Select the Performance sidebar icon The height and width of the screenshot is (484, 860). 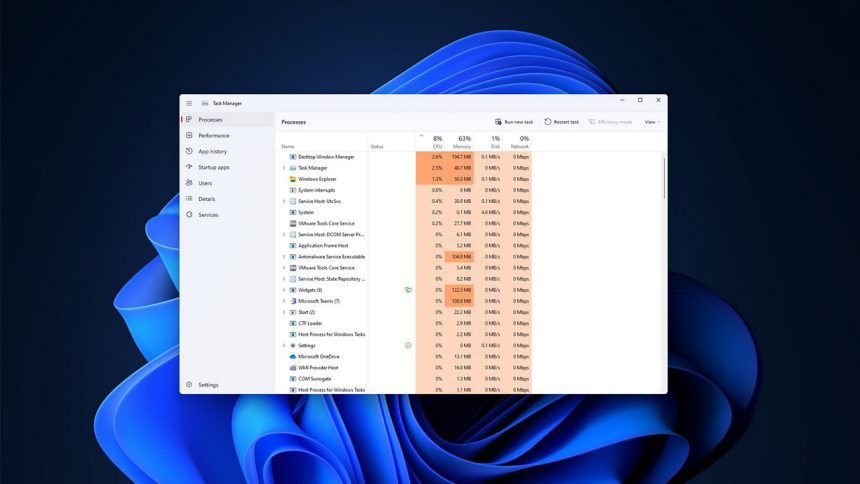(x=189, y=135)
